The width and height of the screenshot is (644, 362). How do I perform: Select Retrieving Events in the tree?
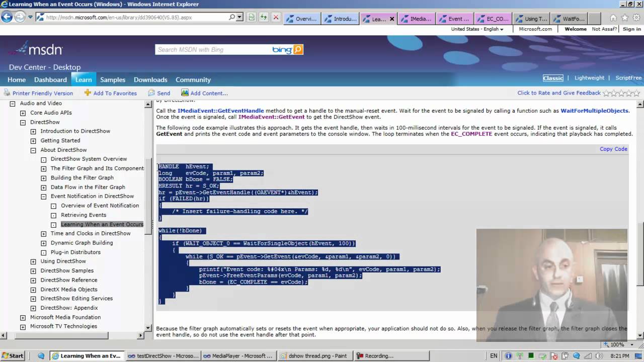tap(84, 215)
